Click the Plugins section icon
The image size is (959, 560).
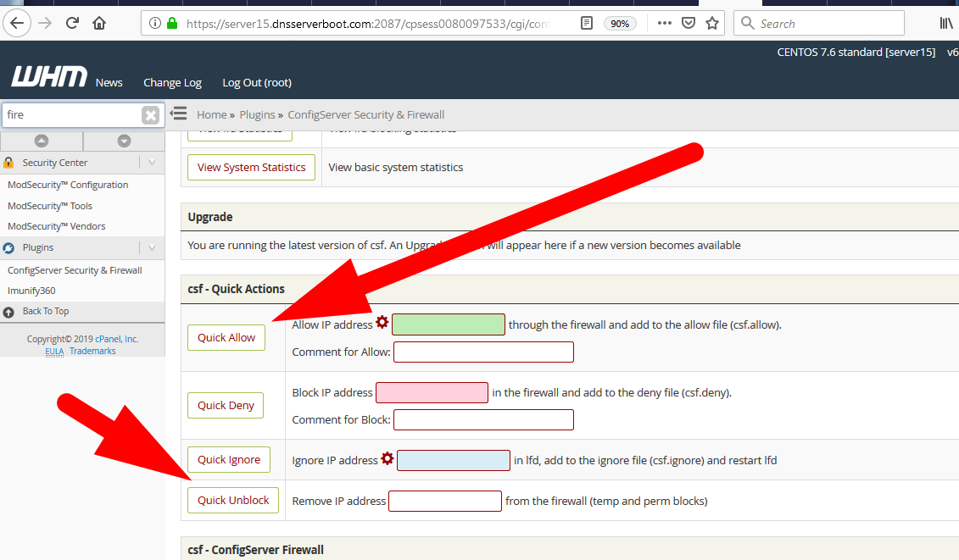pyautogui.click(x=8, y=247)
